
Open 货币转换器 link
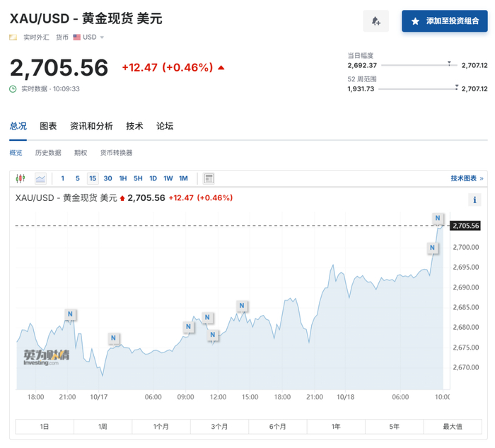pos(116,153)
